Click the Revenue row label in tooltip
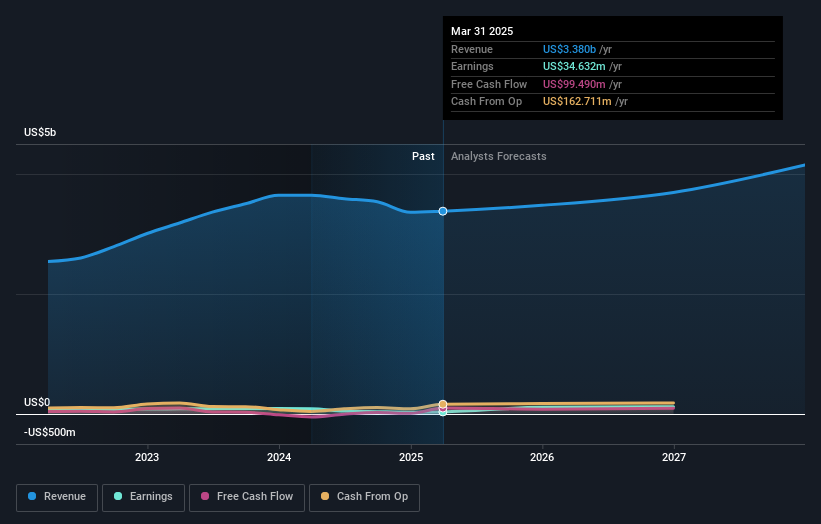The height and width of the screenshot is (524, 821). coord(472,49)
